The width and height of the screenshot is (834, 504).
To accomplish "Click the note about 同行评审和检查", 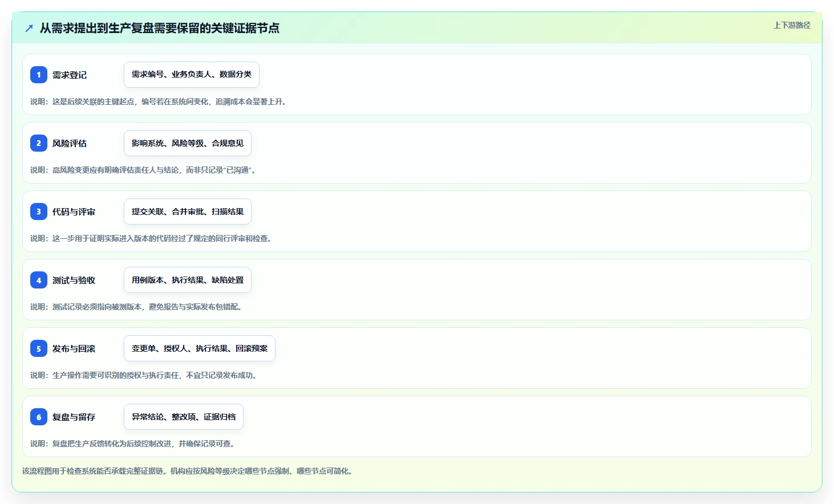I will pos(152,238).
